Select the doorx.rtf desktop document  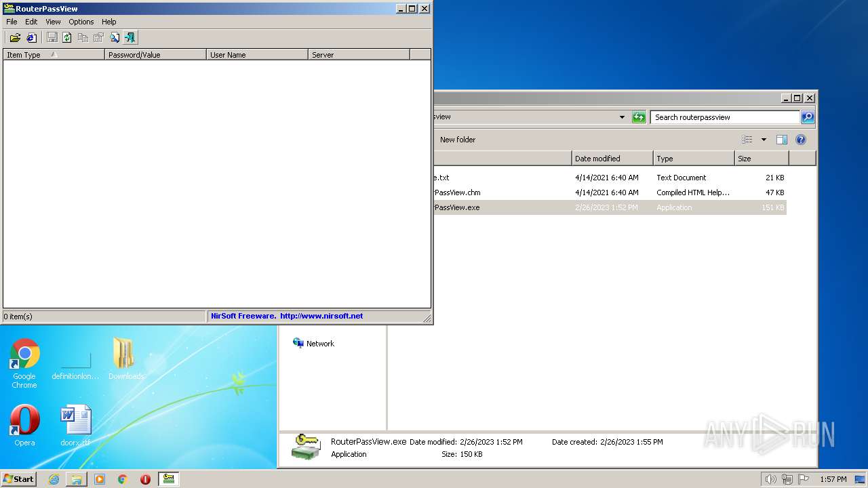coord(75,426)
